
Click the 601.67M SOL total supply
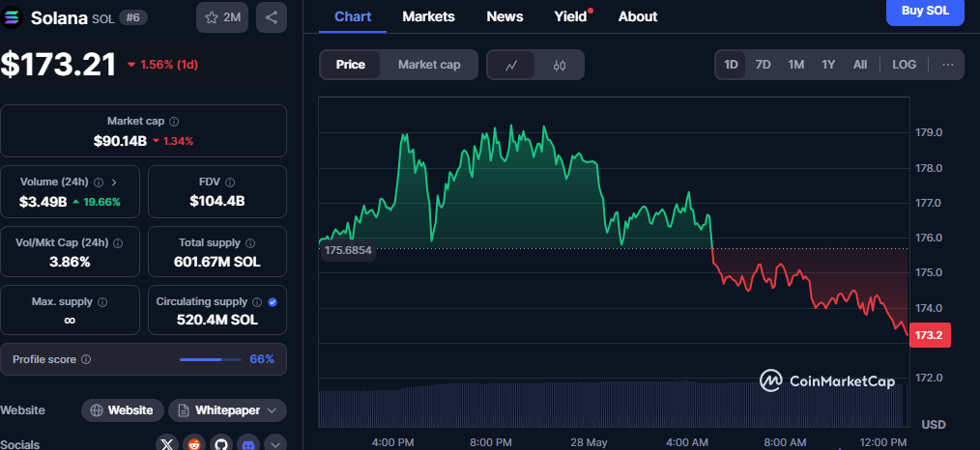point(216,262)
